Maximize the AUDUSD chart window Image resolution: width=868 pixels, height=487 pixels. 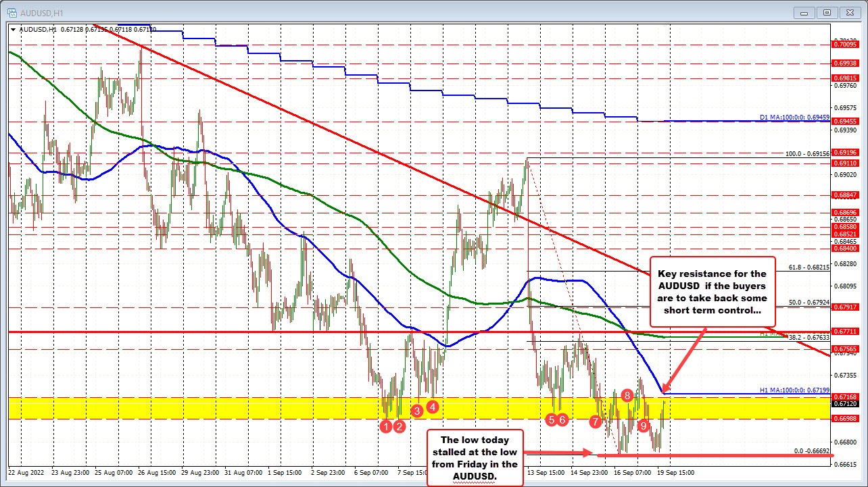click(826, 12)
